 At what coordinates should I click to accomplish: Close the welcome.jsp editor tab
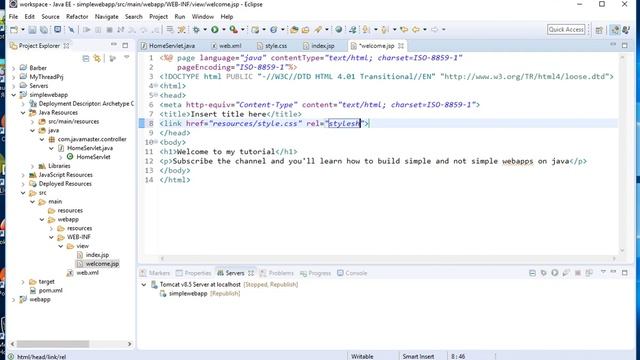coord(401,46)
